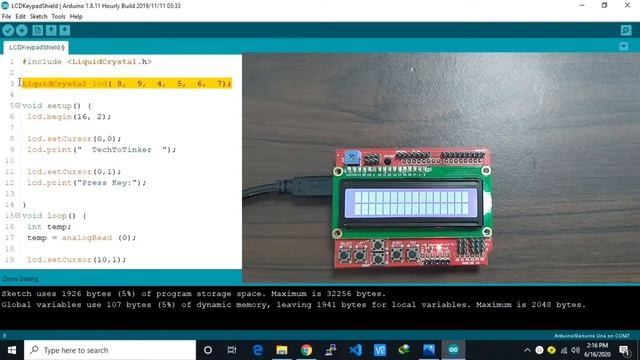Open the clock showing 2:16 PM
This screenshot has height=360, width=640.
(x=597, y=350)
